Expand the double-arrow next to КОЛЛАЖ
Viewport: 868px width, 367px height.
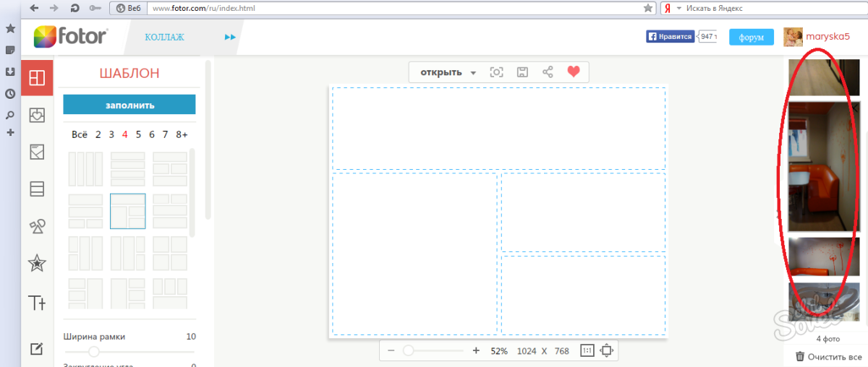[x=230, y=37]
